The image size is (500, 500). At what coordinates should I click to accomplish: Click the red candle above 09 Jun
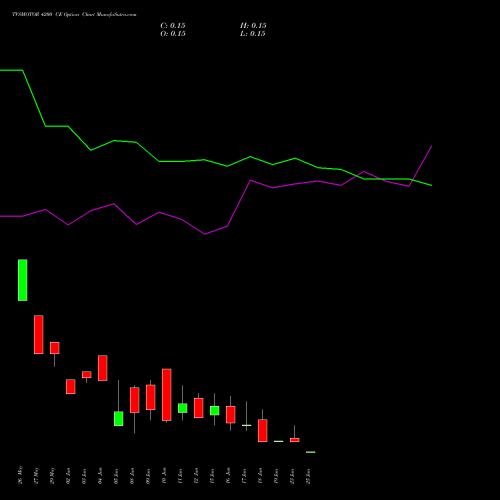pyautogui.click(x=151, y=397)
